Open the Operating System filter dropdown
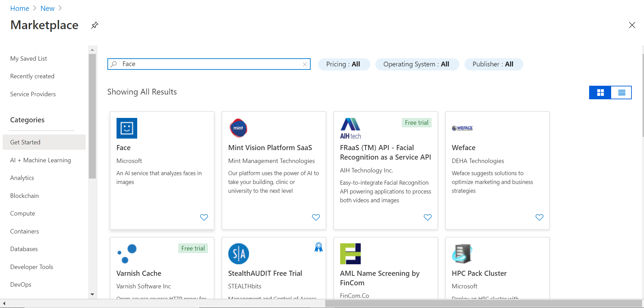The width and height of the screenshot is (644, 308). point(417,64)
